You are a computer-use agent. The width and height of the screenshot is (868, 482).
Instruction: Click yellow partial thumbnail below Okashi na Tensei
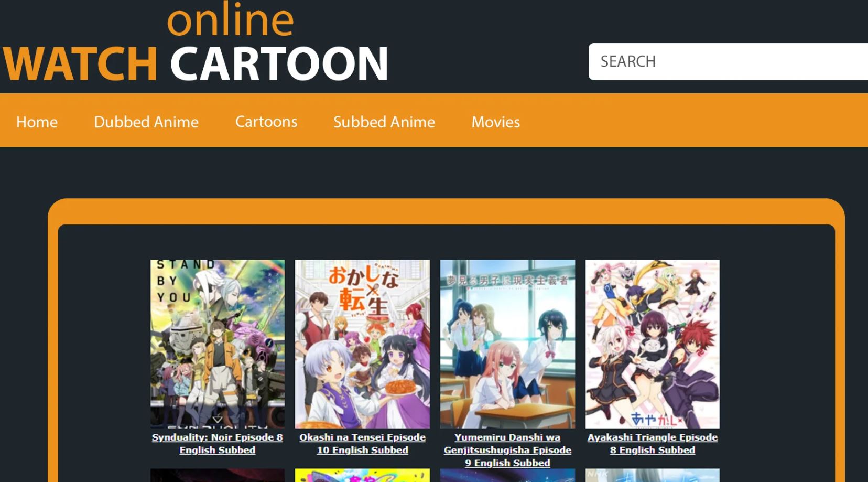point(362,475)
